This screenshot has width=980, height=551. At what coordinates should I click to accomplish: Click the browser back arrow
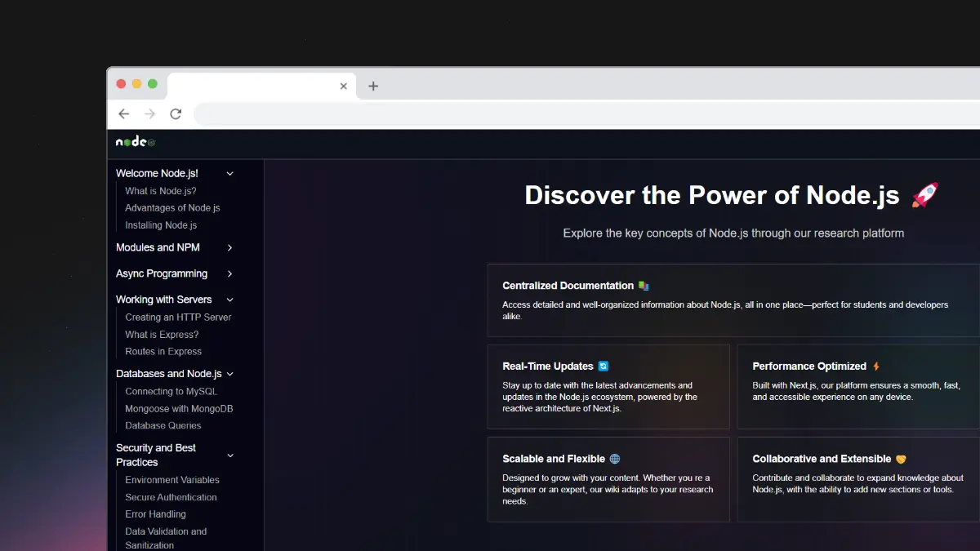[x=123, y=113]
